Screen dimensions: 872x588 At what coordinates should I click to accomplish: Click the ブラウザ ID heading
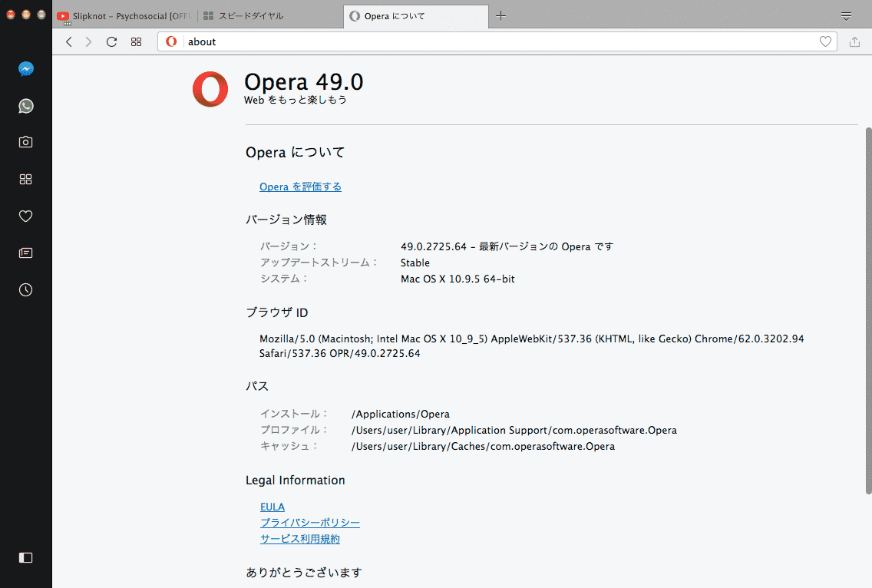(277, 312)
